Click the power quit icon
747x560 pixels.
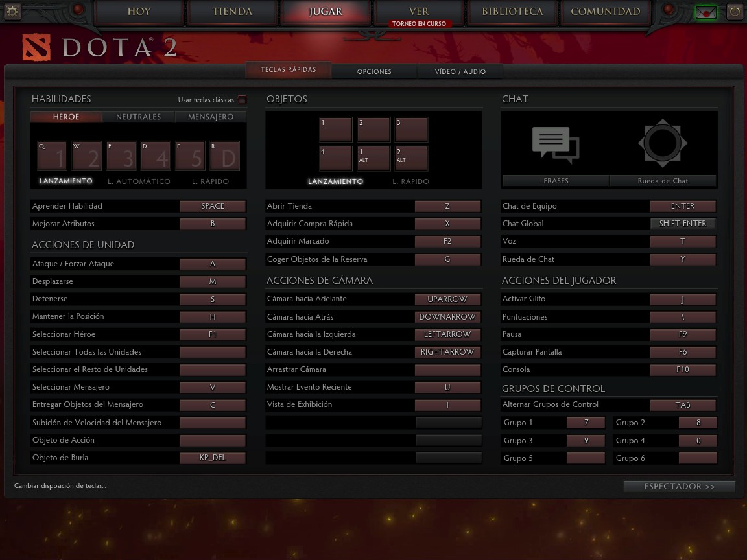tap(735, 12)
